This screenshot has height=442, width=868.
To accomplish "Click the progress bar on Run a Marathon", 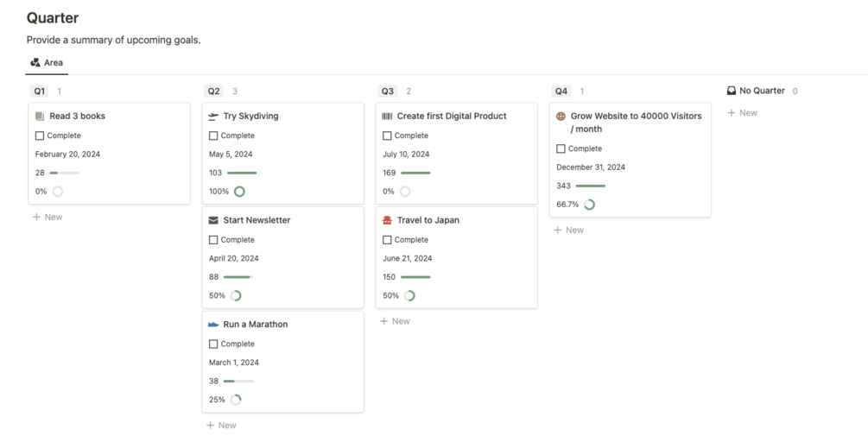I will point(238,382).
